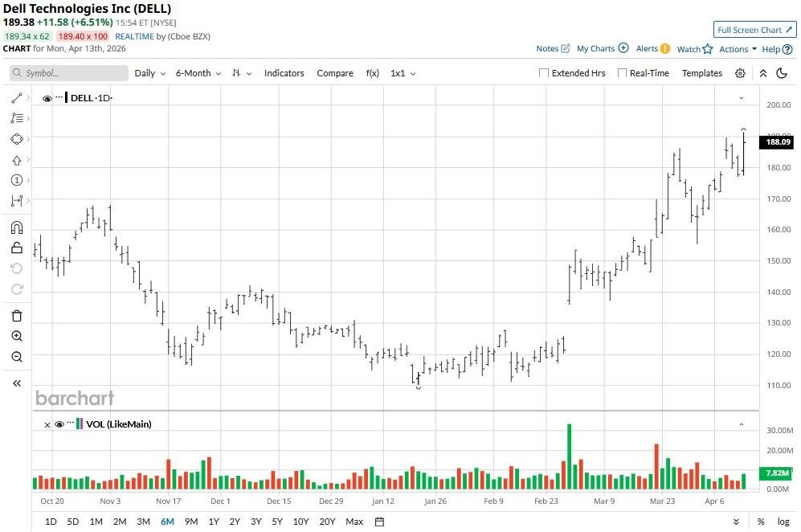Open Compare menu
Screen dimensions: 801x532
[334, 73]
